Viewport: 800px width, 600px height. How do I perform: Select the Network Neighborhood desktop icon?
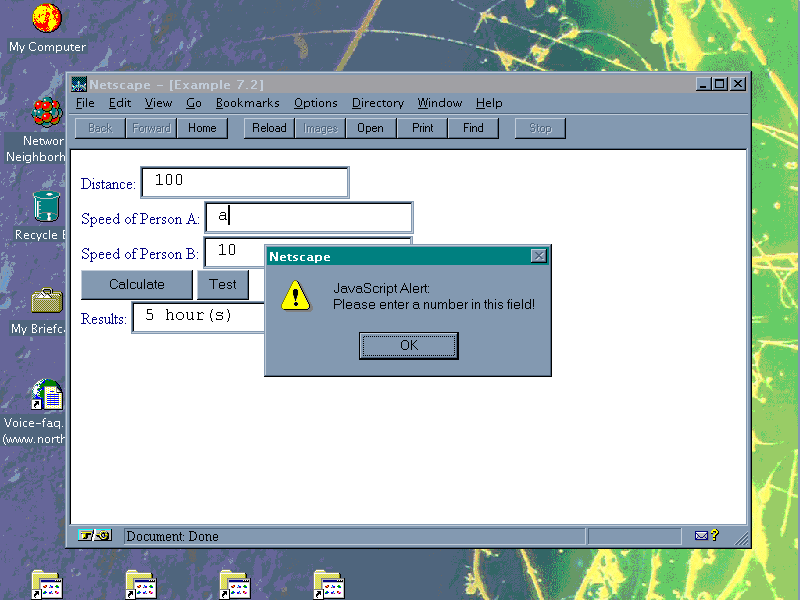pyautogui.click(x=46, y=113)
